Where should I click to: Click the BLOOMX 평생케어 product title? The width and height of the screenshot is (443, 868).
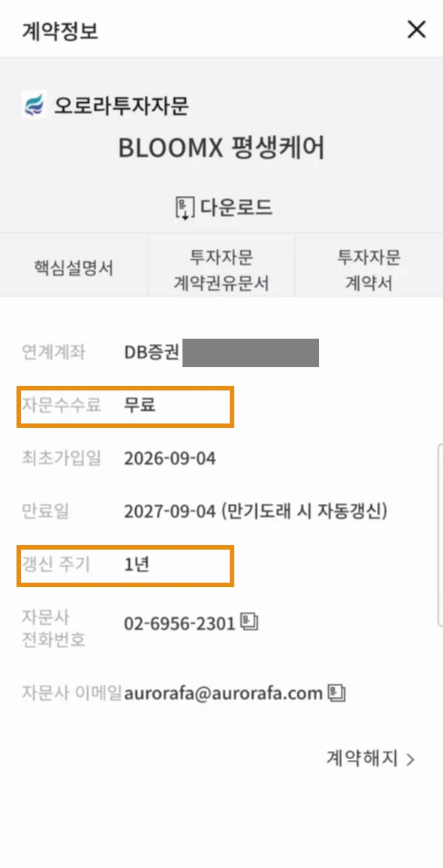pos(221,148)
